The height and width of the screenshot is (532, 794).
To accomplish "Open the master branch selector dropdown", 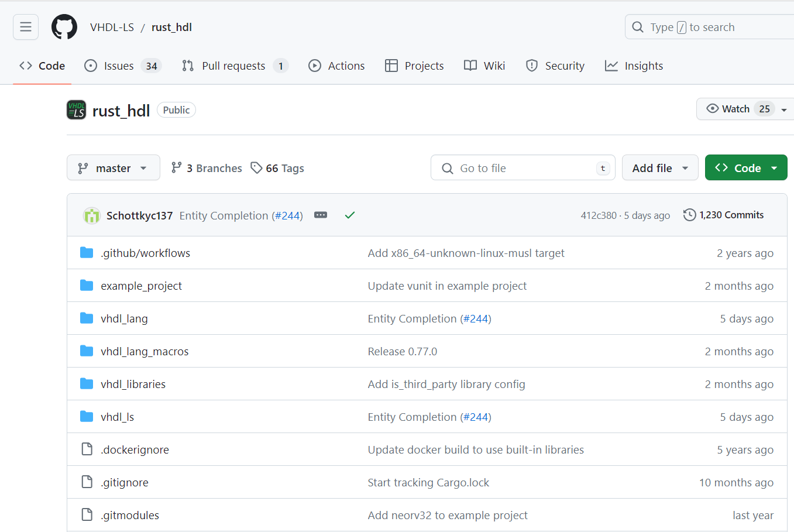I will coord(114,168).
